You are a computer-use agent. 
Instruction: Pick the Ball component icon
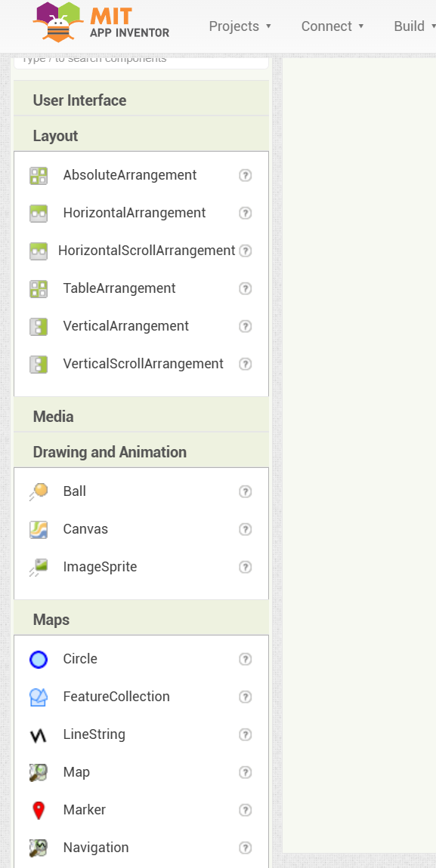(x=39, y=491)
